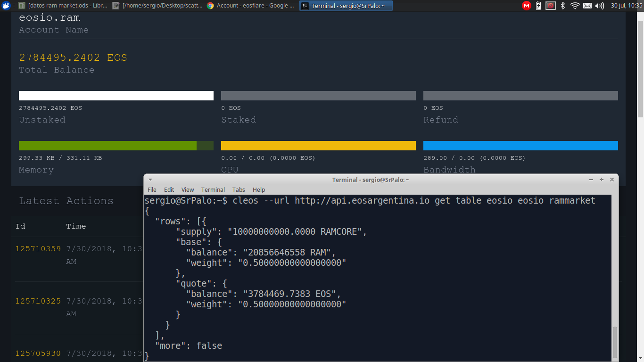Viewport: 644px width, 362px height.
Task: Click the Terminal taskbar window button
Action: pos(346,6)
